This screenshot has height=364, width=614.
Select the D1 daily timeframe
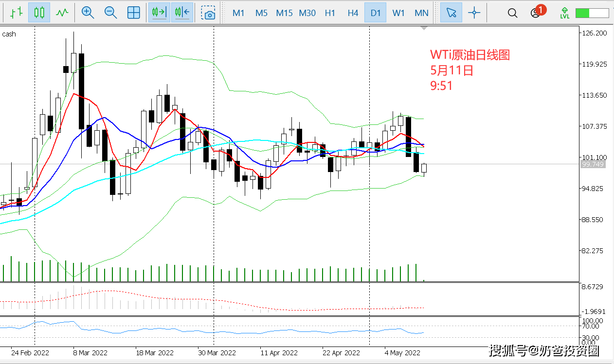376,13
